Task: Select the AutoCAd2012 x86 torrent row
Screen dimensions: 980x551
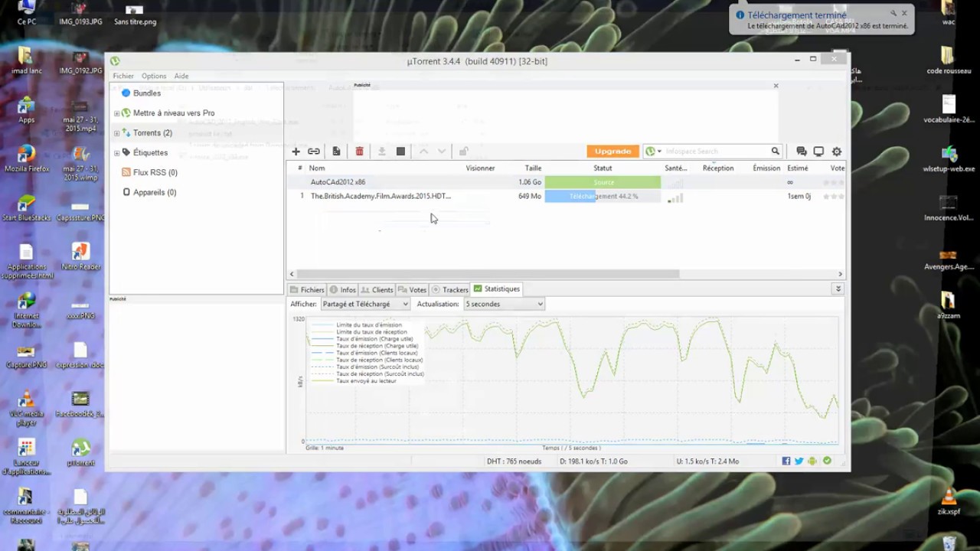Action: pyautogui.click(x=567, y=182)
